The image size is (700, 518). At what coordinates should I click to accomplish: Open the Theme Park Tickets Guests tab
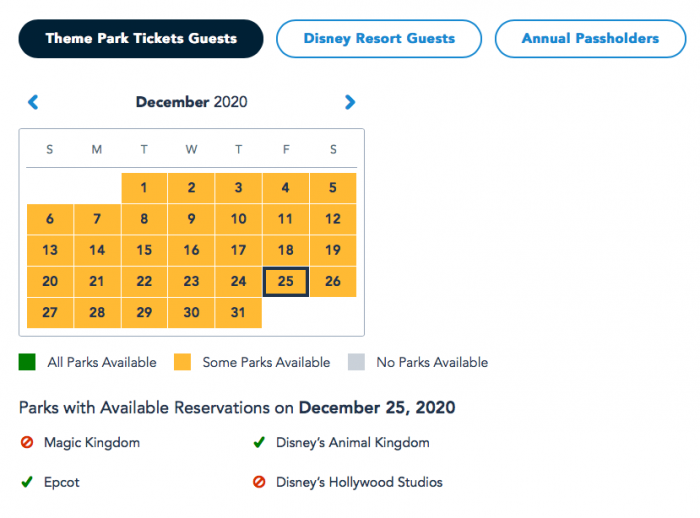point(141,39)
